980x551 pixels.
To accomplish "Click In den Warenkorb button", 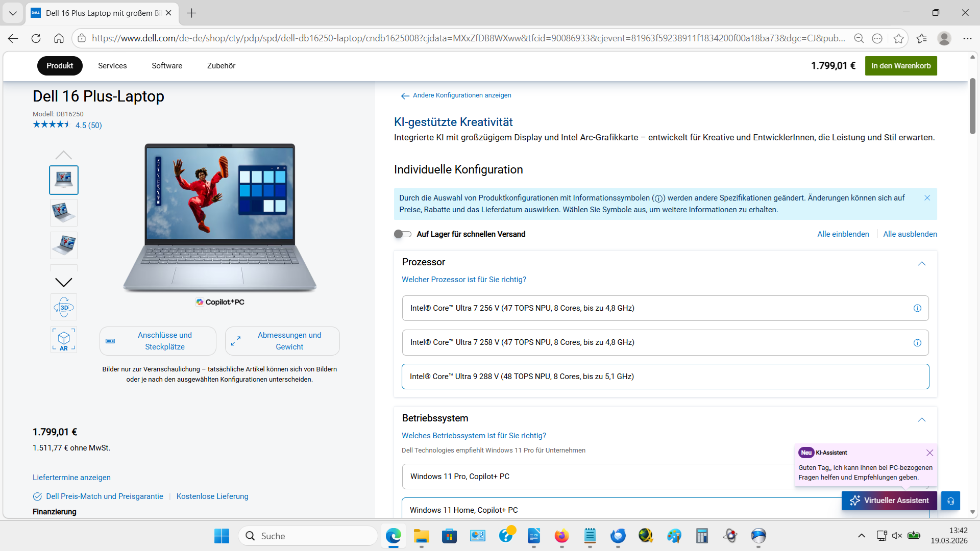I will click(900, 66).
